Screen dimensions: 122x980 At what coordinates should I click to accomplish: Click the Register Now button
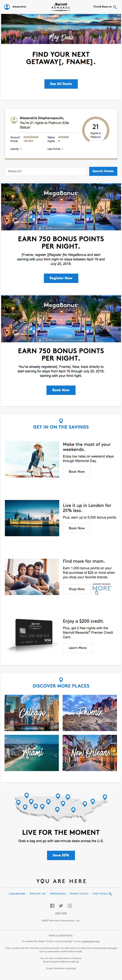point(61,278)
